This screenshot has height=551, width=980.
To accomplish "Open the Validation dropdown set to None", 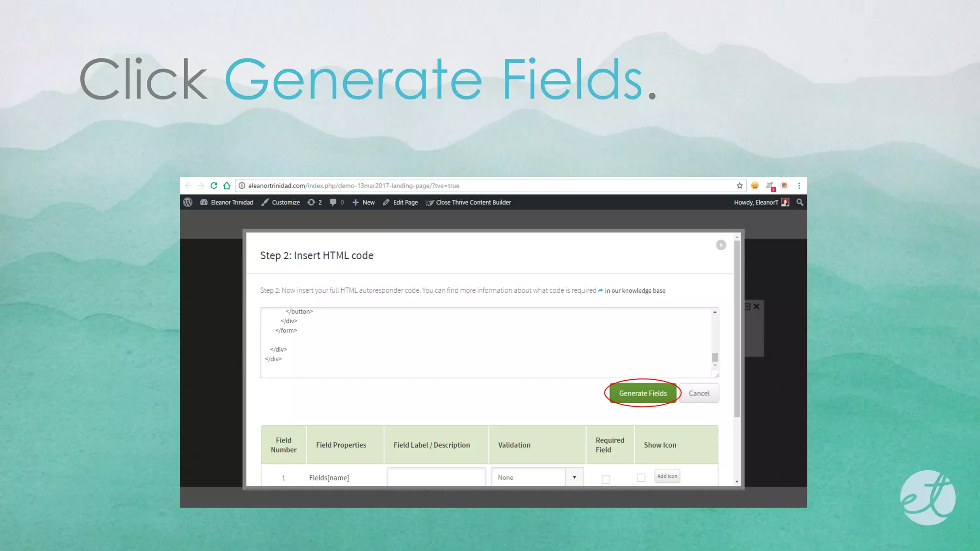I will pyautogui.click(x=537, y=477).
